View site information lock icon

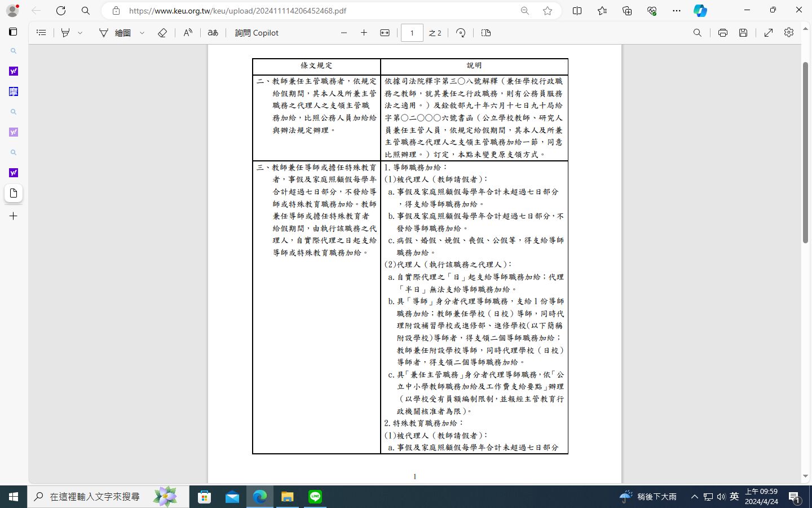pos(116,11)
